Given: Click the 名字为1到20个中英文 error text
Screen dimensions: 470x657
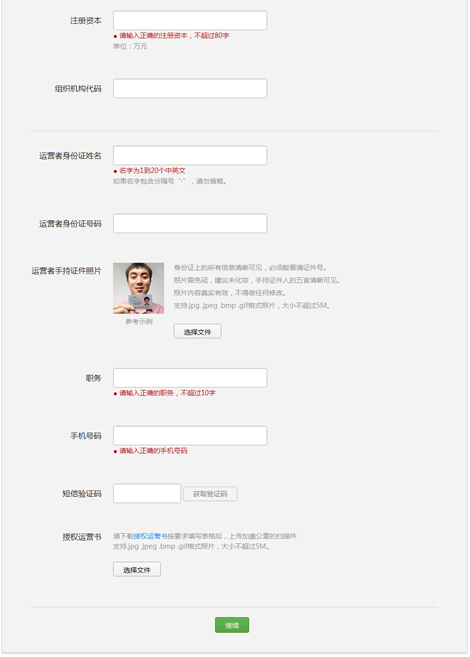Looking at the screenshot, I should pyautogui.click(x=150, y=171).
